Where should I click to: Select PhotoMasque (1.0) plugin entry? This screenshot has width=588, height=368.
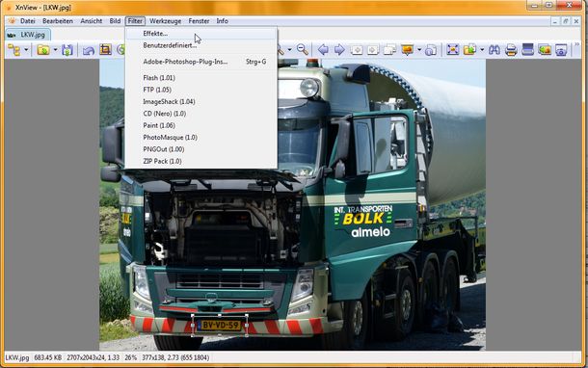201,138
